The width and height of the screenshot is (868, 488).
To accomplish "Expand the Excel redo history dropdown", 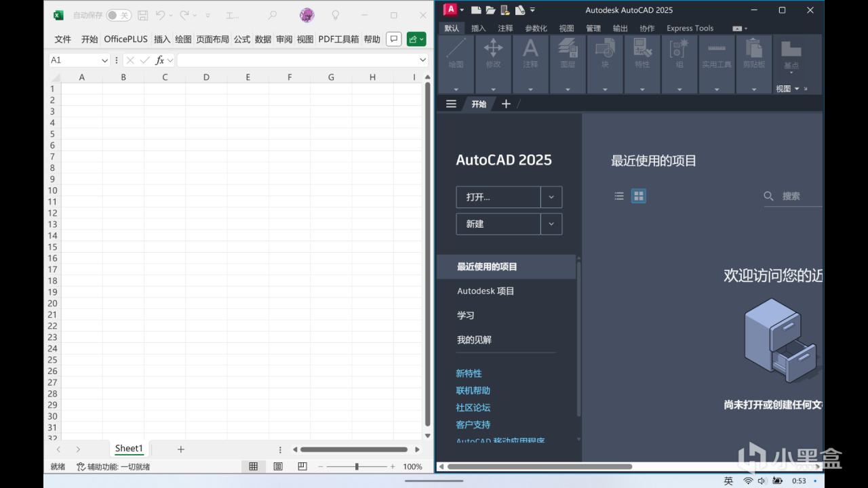I will (x=195, y=15).
